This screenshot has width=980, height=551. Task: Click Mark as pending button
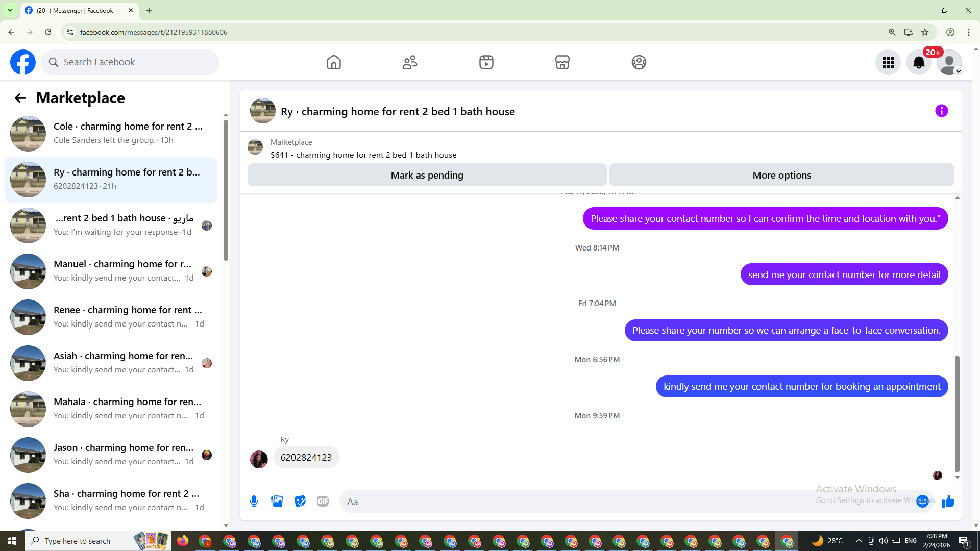[427, 175]
